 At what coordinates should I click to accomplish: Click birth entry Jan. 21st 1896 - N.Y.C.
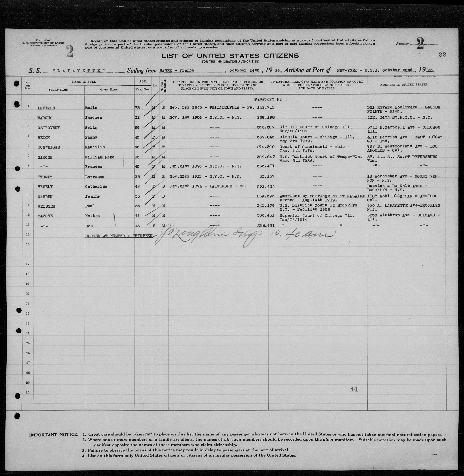tap(205, 166)
